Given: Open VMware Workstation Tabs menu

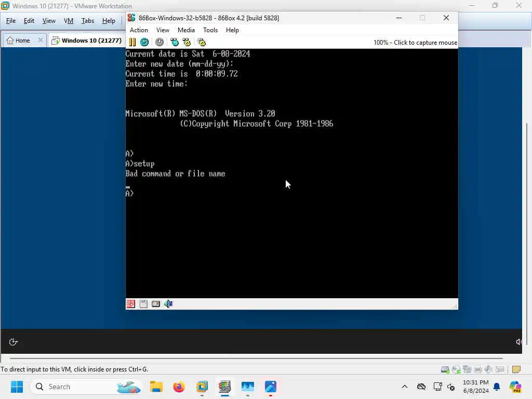Looking at the screenshot, I should coord(87,21).
